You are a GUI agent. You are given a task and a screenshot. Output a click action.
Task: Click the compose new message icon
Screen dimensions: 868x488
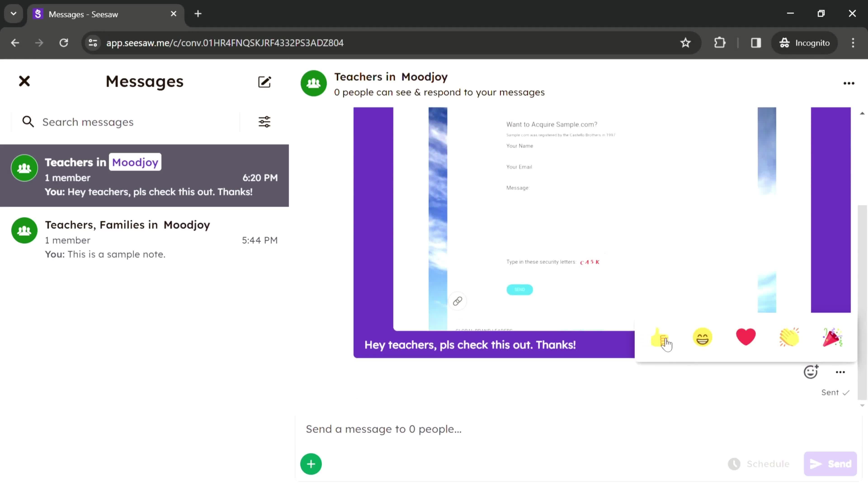265,82
